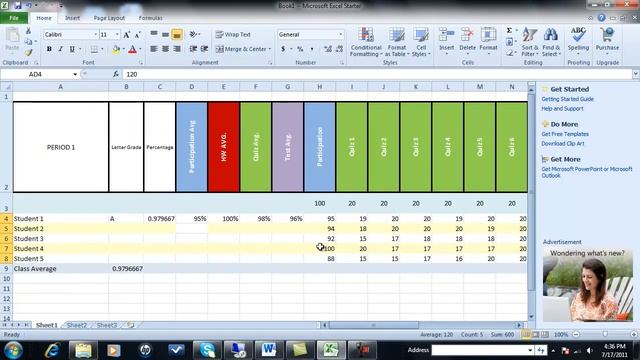This screenshot has width=640, height=360.
Task: Open the Name Box dropdown arrow
Action: pyautogui.click(x=75, y=74)
